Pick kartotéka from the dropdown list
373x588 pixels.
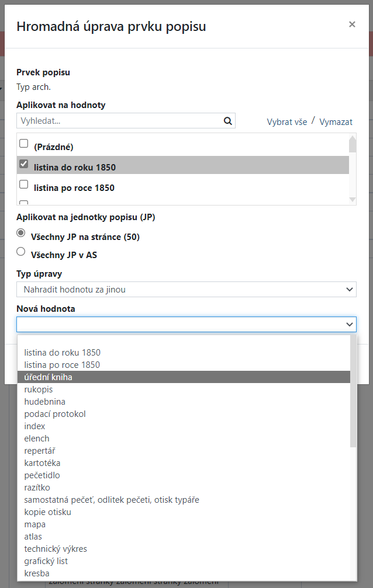[42, 463]
